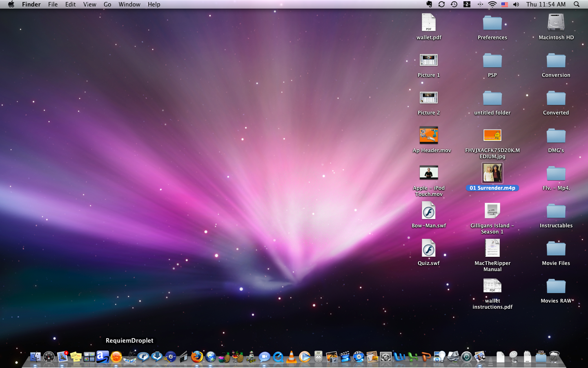Select the Movies RAW folder
588x368 pixels.
coord(556,286)
